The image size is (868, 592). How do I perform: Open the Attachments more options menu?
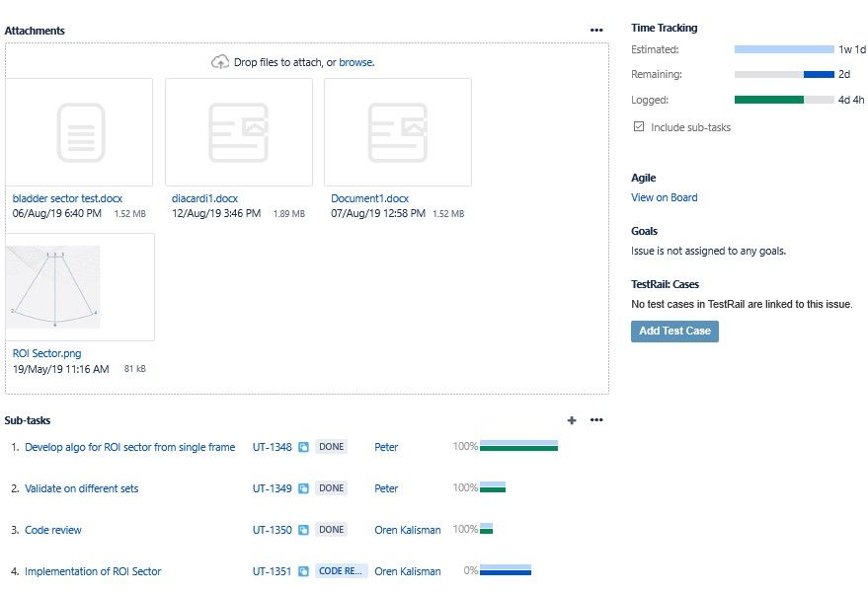pos(596,30)
